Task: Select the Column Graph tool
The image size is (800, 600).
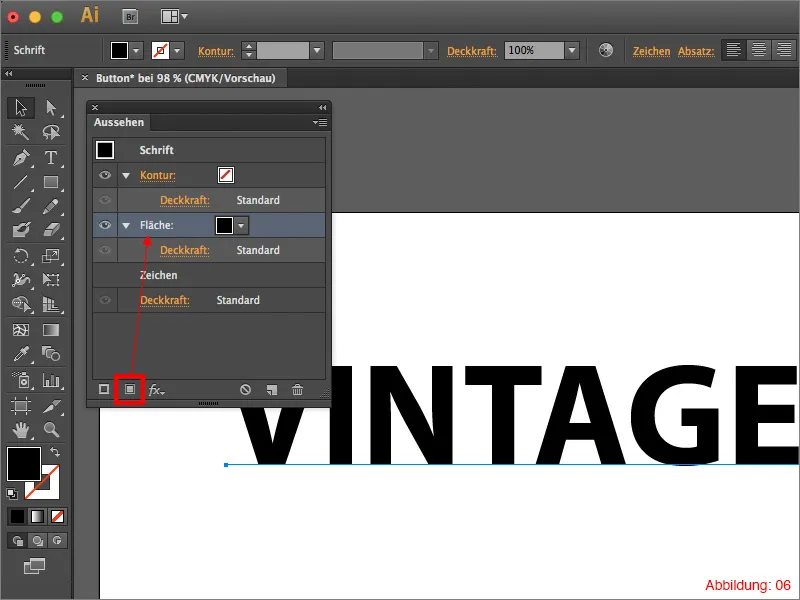Action: (51, 380)
